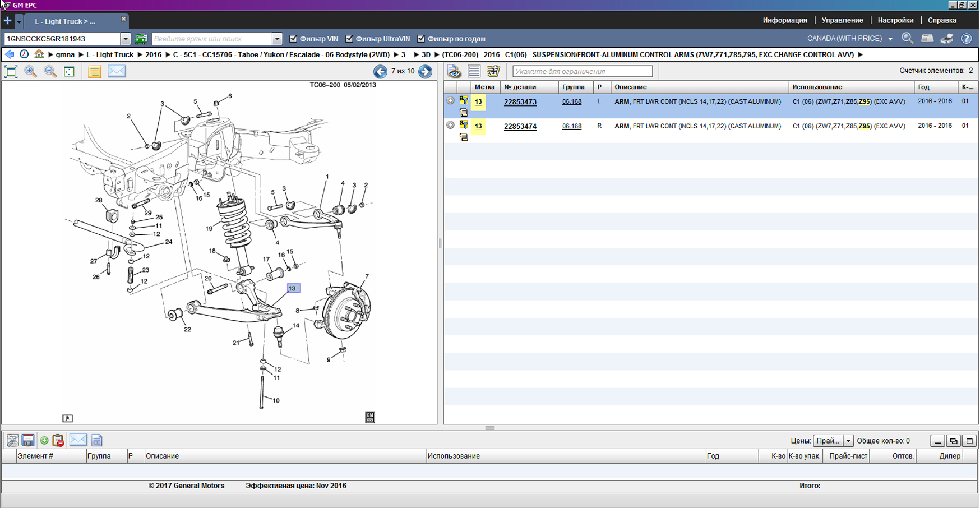Click the home icon in breadcrumb

coord(39,54)
